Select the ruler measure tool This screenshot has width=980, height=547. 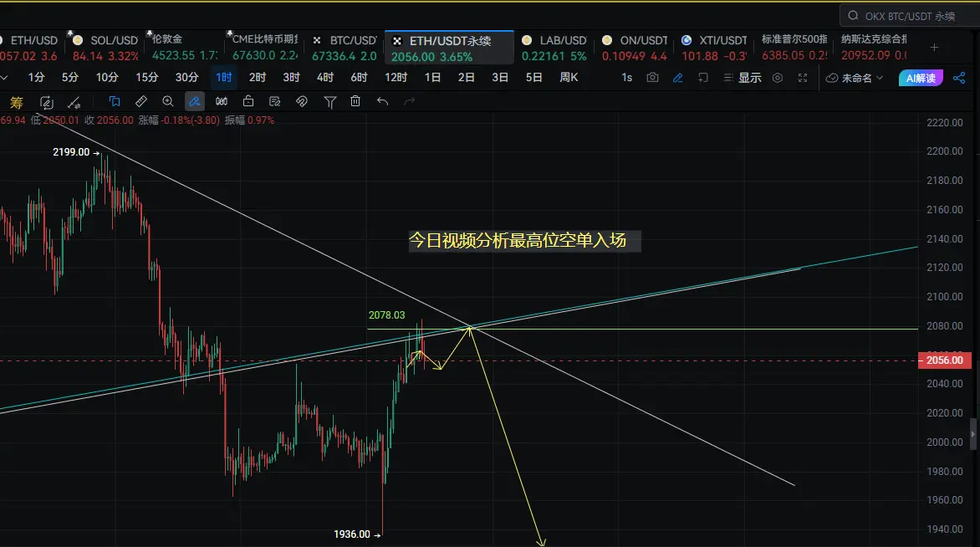(x=141, y=101)
